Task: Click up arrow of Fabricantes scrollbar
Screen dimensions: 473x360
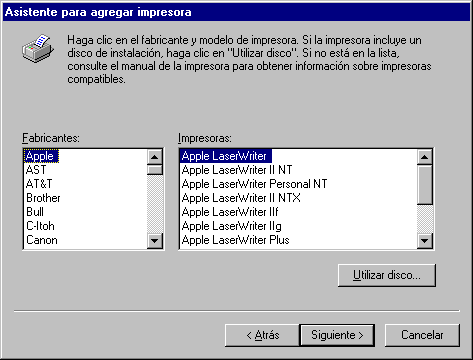Action: coord(155,157)
